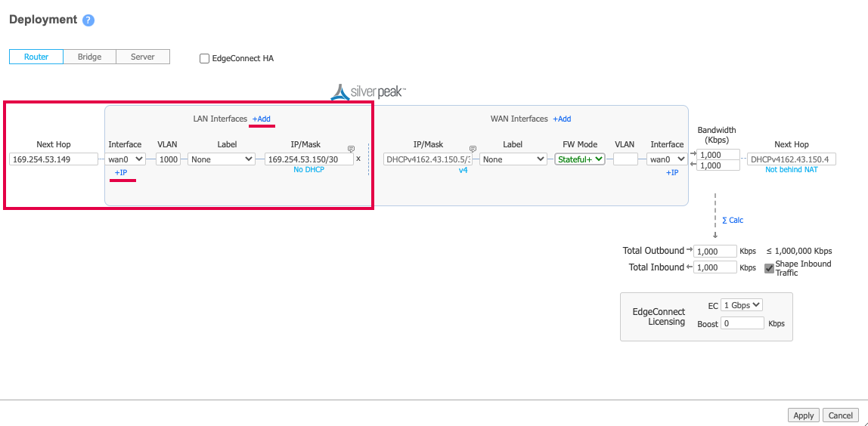The height and width of the screenshot is (426, 868).
Task: Uncheck Shape Inbound Traffic
Action: pyautogui.click(x=769, y=268)
